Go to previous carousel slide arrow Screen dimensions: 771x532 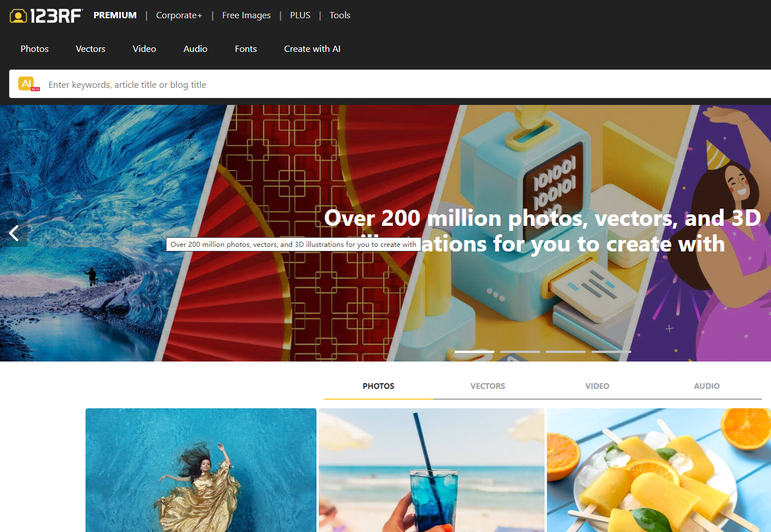14,233
